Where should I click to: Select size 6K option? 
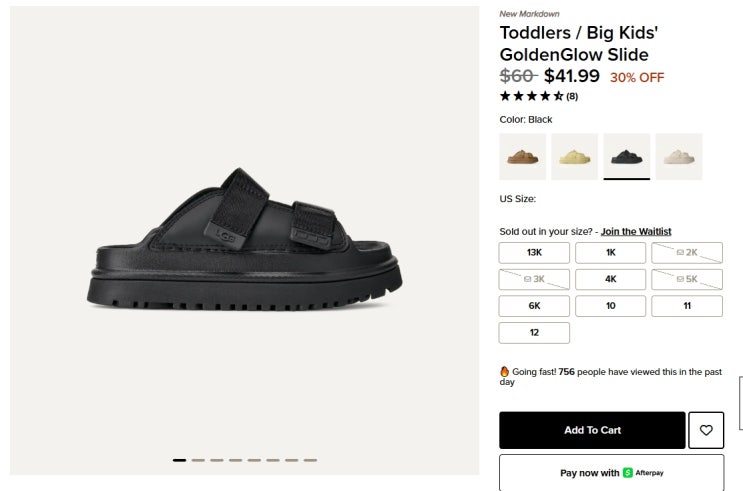click(534, 306)
